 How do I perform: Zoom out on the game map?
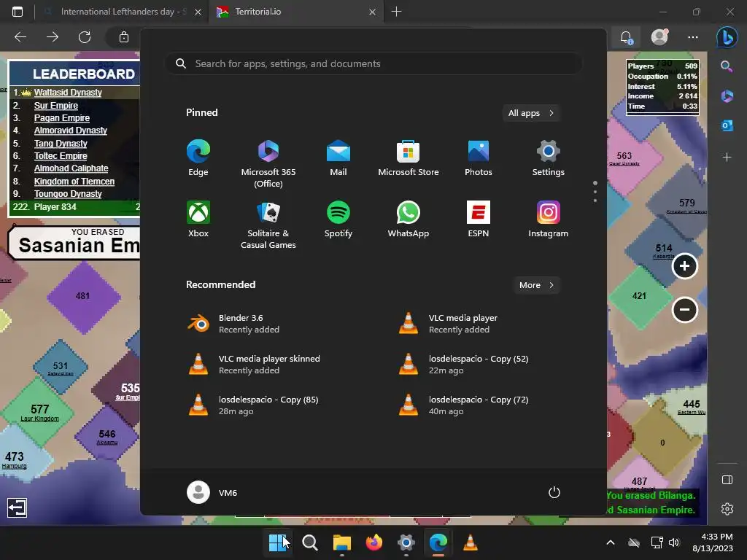point(684,309)
